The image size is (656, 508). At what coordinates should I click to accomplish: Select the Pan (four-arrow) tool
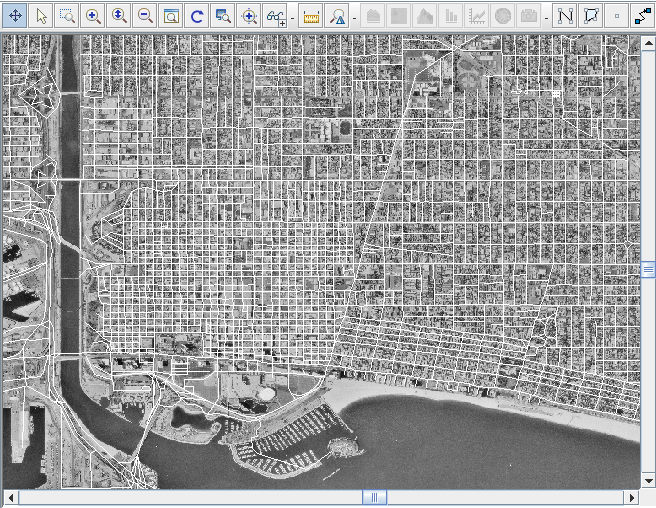point(15,16)
